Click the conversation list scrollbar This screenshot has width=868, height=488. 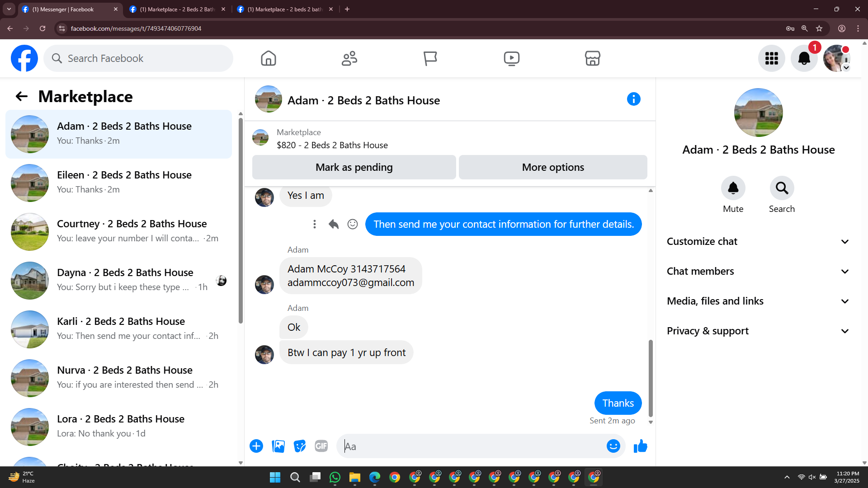(241, 221)
